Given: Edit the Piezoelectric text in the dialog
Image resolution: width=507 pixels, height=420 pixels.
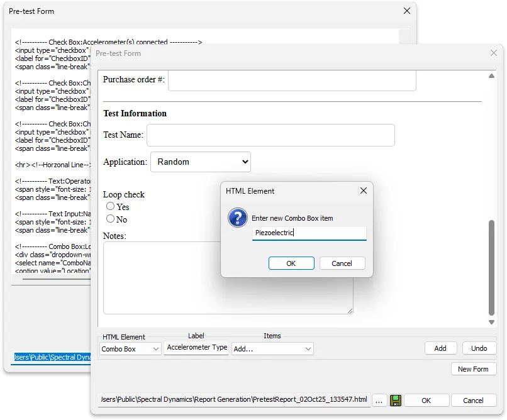Looking at the screenshot, I should [309, 233].
